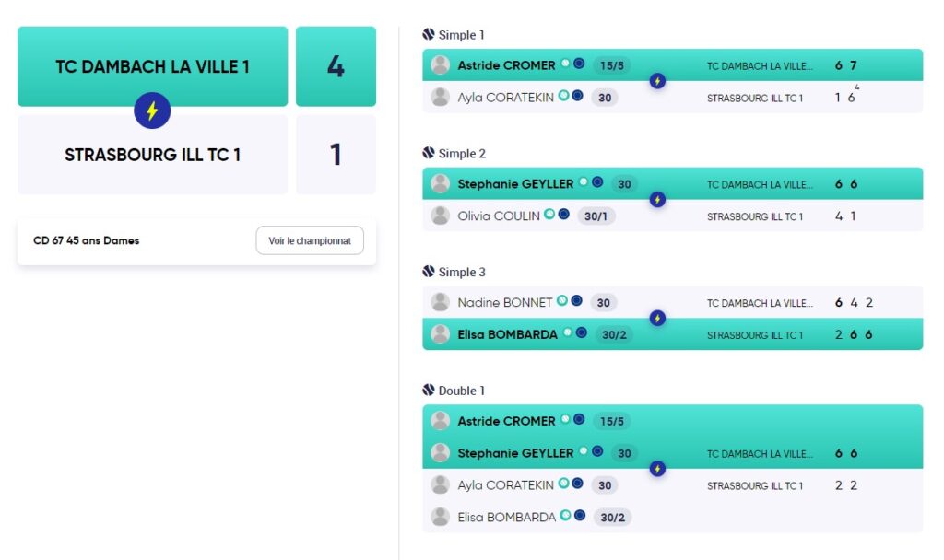Click the tennis ball icon beside Simple 1
944x560 pixels.
click(x=429, y=34)
